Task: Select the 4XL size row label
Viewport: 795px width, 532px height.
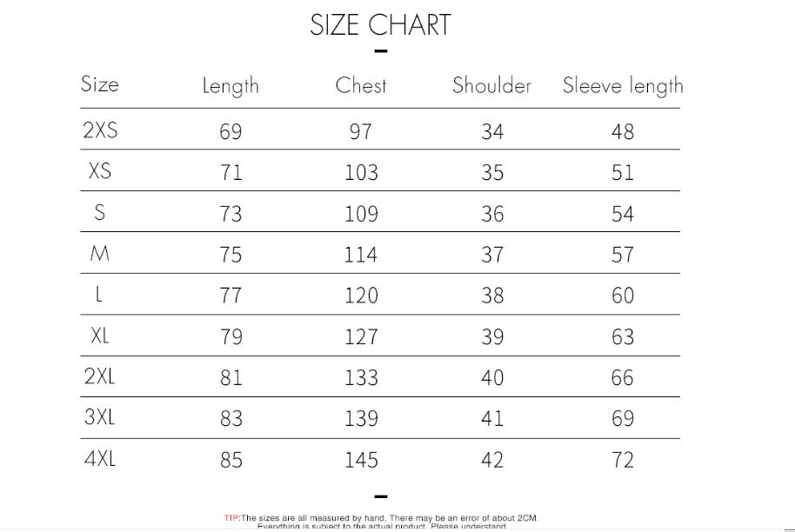Action: [100, 459]
